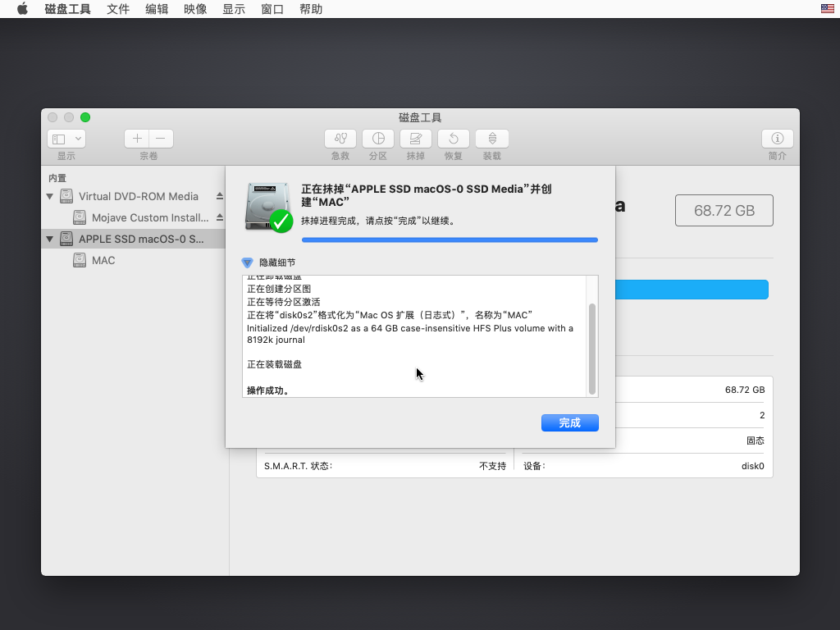
Task: Click the 68.72 GB capacity box
Action: point(724,211)
